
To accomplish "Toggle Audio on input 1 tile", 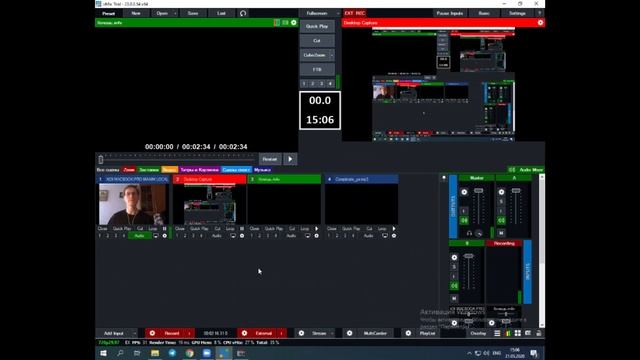I will 139,236.
